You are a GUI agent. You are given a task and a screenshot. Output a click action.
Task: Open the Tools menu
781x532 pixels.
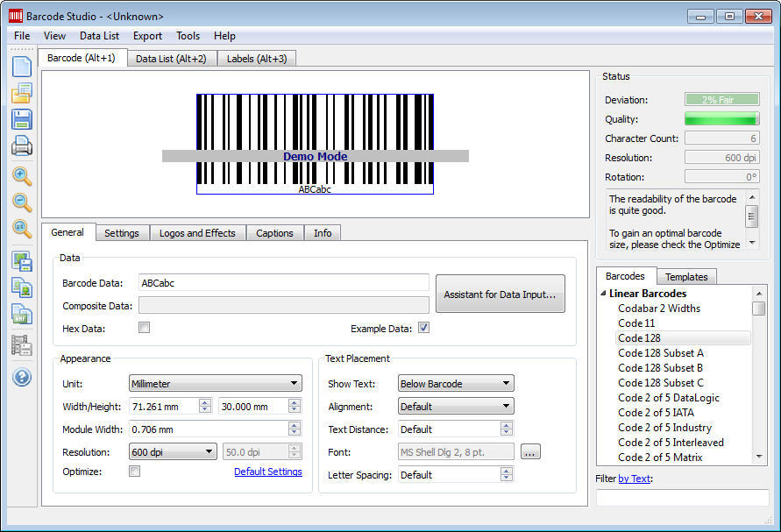pos(187,36)
